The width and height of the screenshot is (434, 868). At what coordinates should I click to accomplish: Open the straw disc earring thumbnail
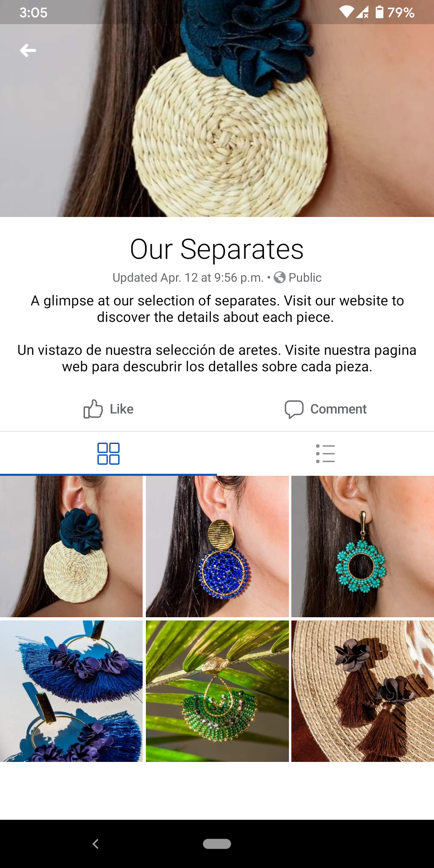71,547
